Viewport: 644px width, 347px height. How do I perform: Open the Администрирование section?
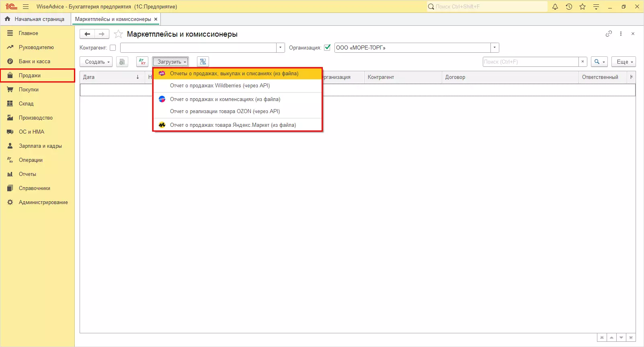(x=37, y=202)
